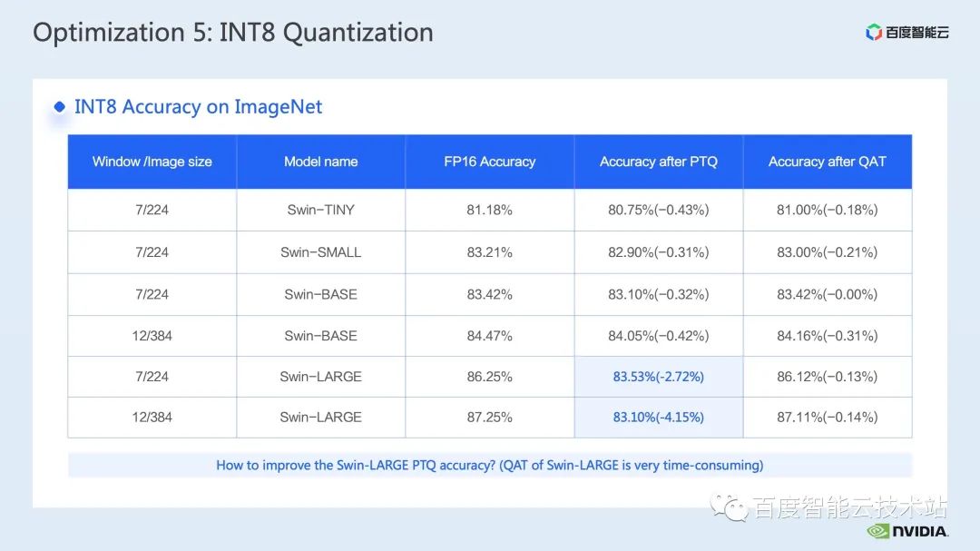Select the 'Model name' column header

coord(321,162)
